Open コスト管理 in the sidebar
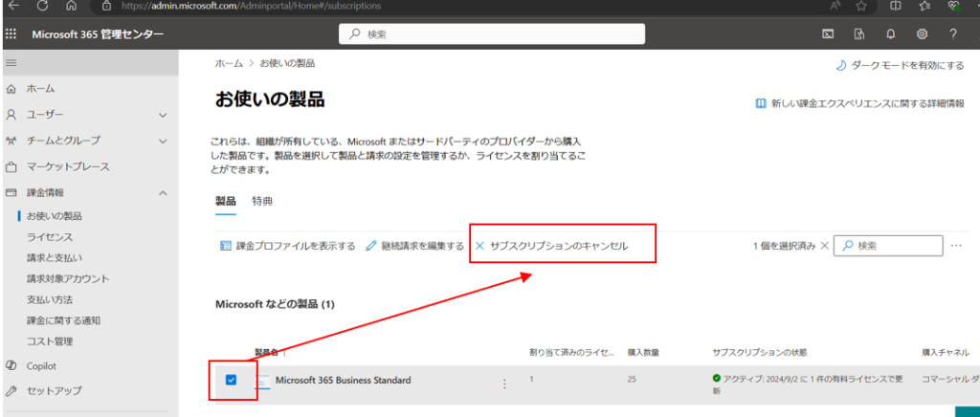 click(x=50, y=341)
